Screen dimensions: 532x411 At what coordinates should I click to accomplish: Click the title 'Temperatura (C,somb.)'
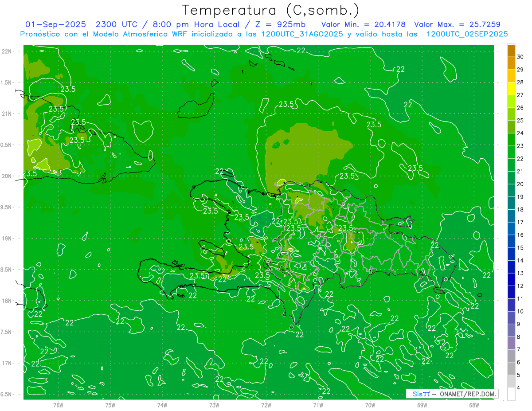271,10
